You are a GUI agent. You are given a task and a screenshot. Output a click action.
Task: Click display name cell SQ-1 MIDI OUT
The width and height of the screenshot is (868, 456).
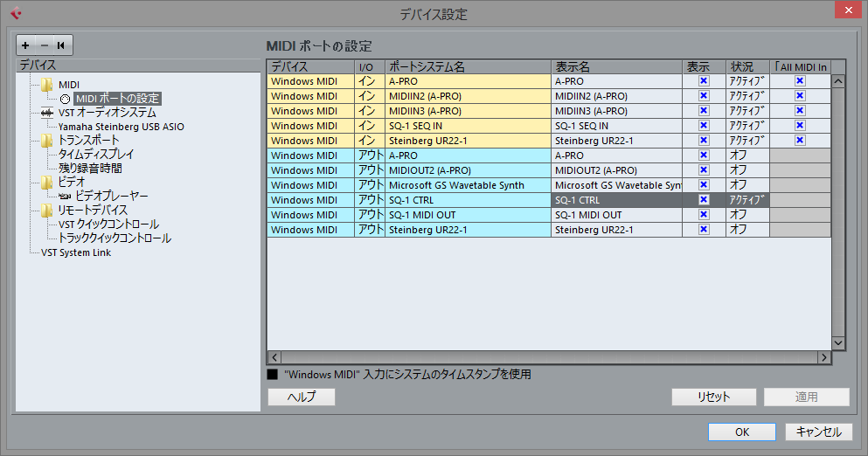616,215
